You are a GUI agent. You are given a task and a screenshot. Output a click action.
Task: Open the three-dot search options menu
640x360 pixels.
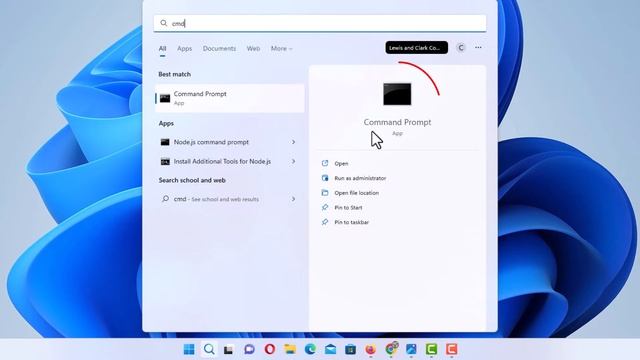478,48
